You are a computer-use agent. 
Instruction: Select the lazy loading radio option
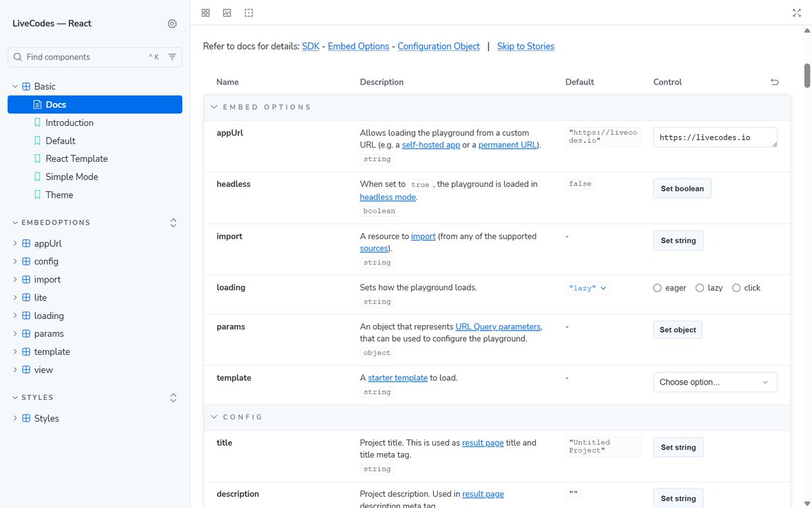point(700,288)
